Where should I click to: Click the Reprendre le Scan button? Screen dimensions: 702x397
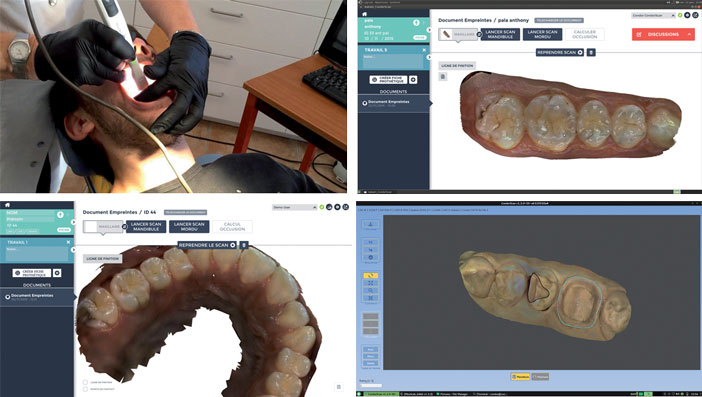click(207, 245)
